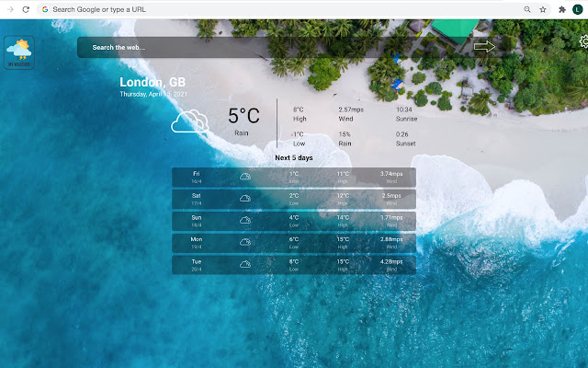Click the browser forward arrow
Viewport: 588px width, 368px height.
coord(10,9)
